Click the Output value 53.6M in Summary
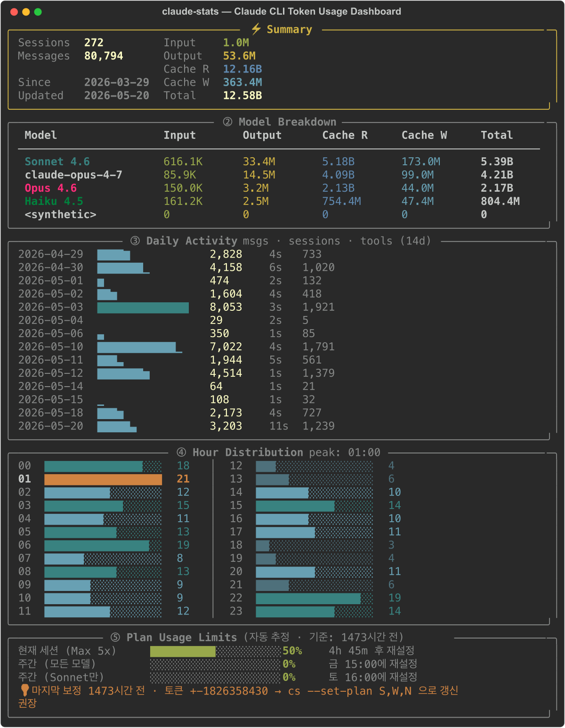This screenshot has width=565, height=728. click(x=239, y=56)
